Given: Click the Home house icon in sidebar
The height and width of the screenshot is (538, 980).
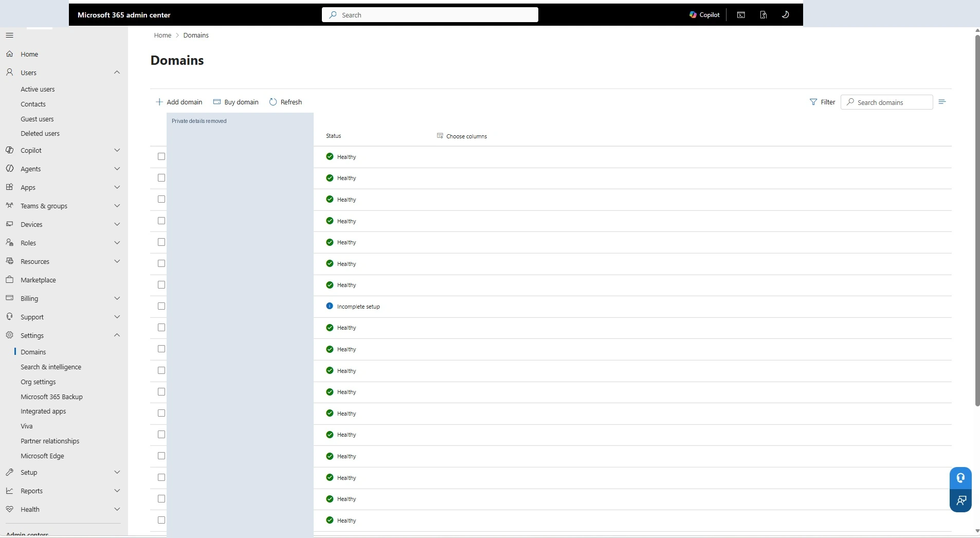Looking at the screenshot, I should tap(10, 54).
